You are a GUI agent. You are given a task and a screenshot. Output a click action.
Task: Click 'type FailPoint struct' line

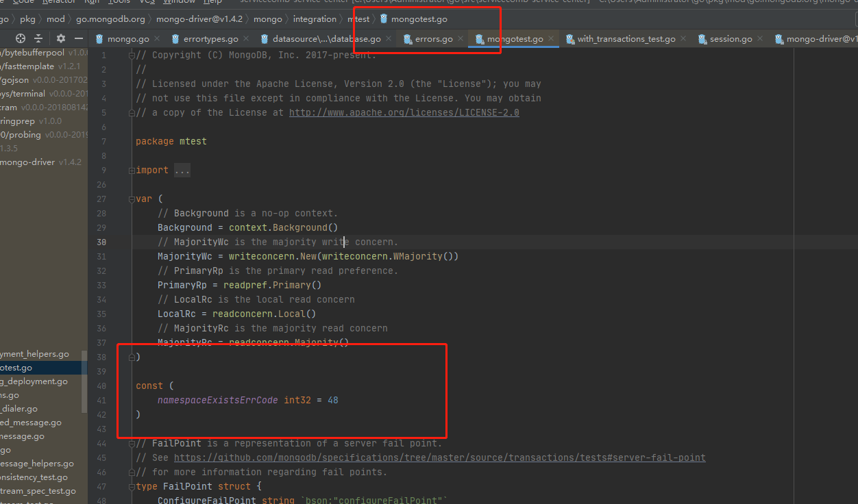point(199,486)
